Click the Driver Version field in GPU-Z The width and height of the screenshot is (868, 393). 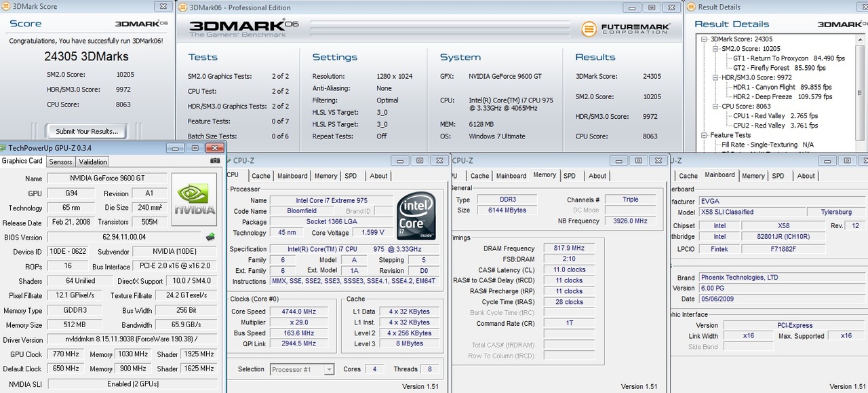point(133,340)
